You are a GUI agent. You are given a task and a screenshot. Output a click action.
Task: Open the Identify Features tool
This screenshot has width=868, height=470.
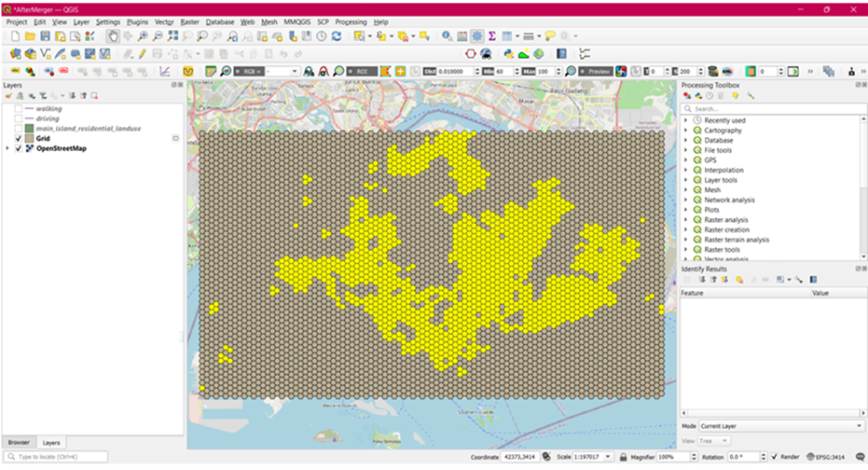point(447,36)
